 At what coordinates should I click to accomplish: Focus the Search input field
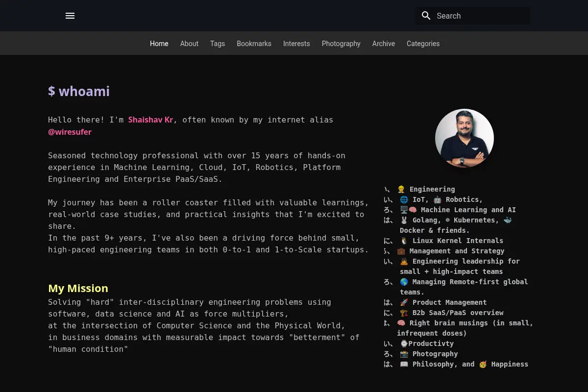473,16
